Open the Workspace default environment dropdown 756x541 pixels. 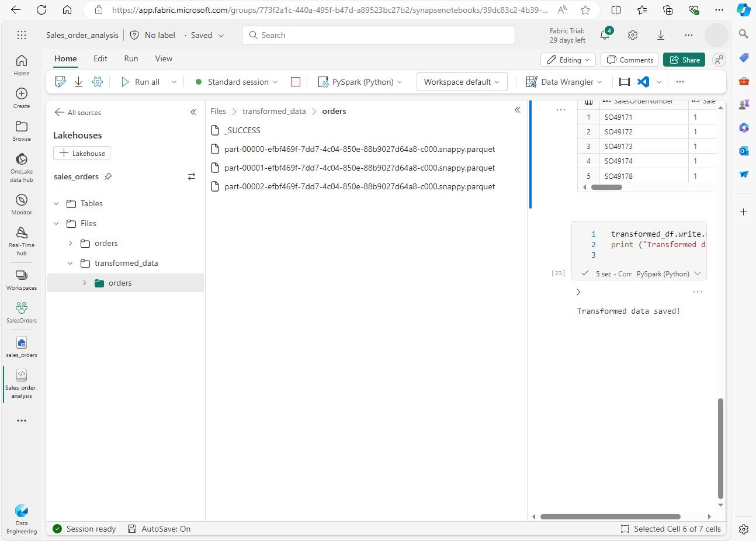click(462, 82)
